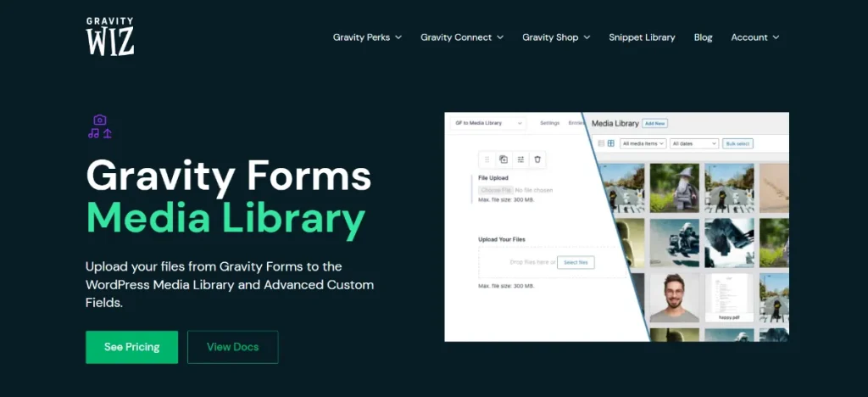Open View Docs
Viewport: 868px width, 397px height.
pos(232,347)
